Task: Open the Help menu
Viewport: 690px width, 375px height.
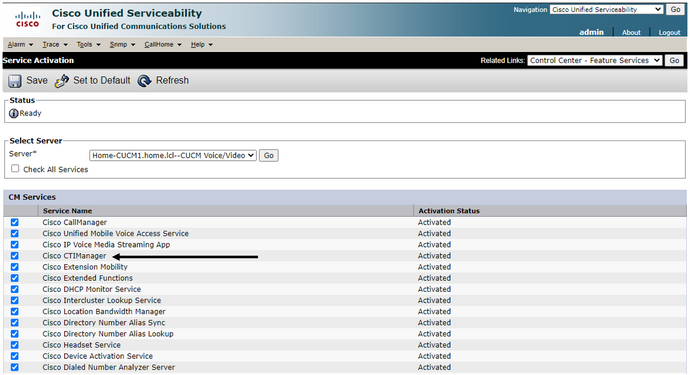Action: 202,44
